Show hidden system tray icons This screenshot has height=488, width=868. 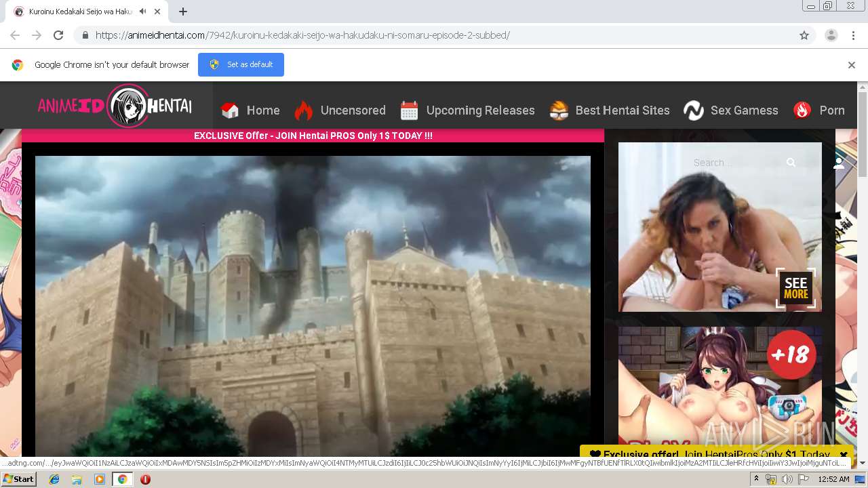tap(756, 479)
